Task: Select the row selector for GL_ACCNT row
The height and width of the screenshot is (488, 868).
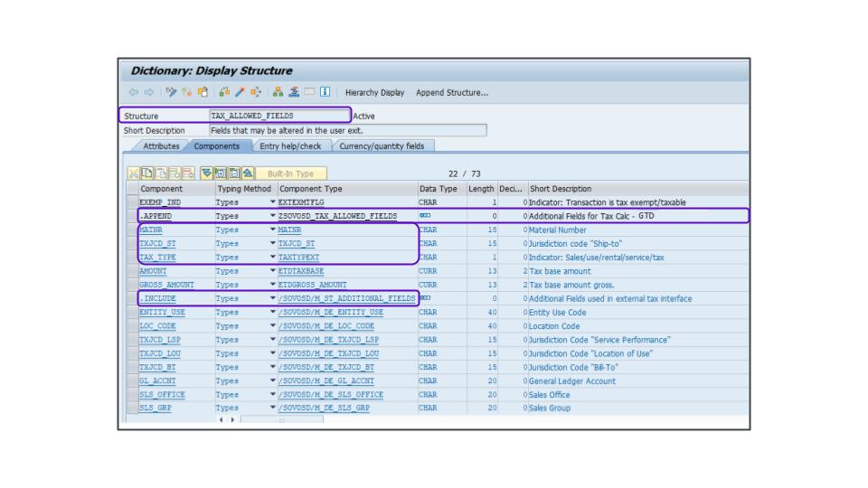Action: (131, 380)
